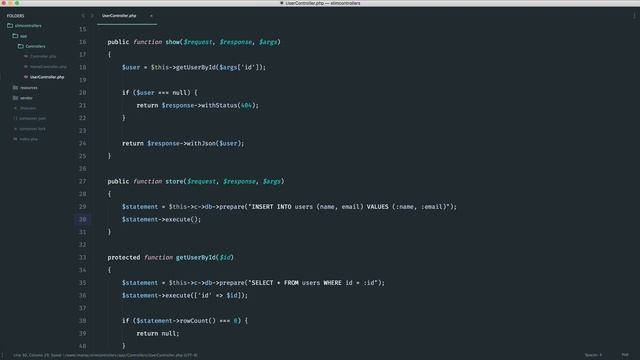Click the 404 status code value
The width and height of the screenshot is (640, 360).
(x=246, y=105)
